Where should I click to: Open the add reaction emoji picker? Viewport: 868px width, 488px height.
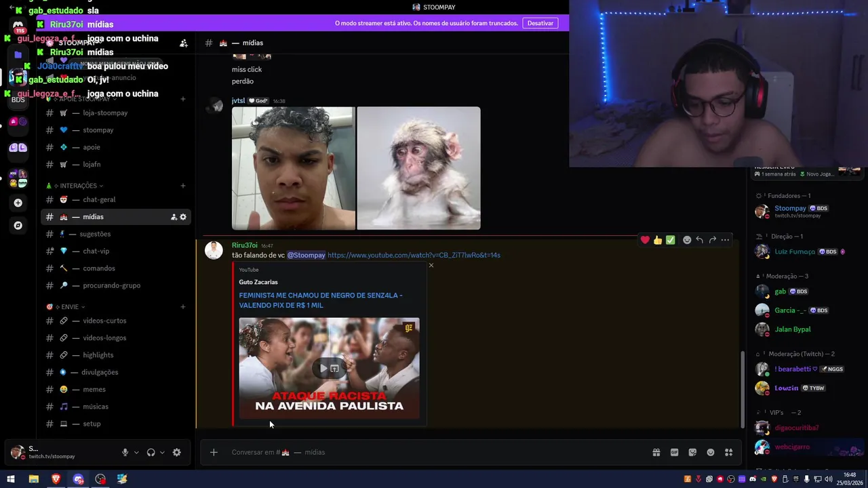[687, 240]
